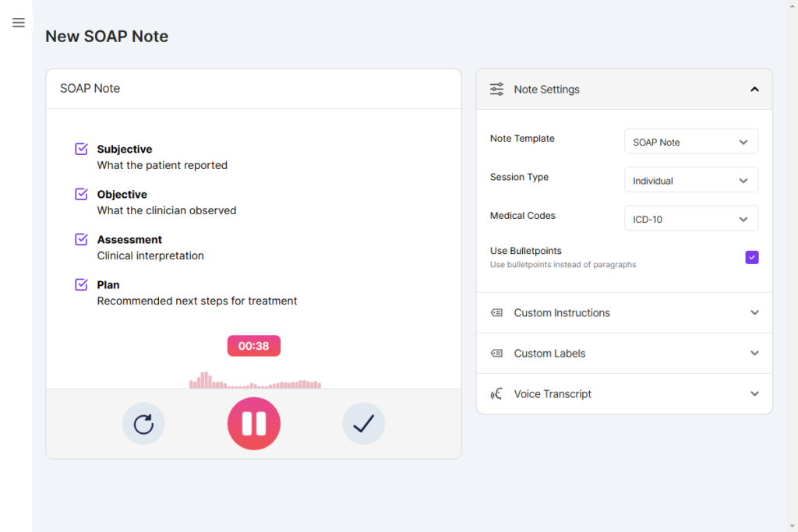
Task: Open the hamburger navigation menu
Action: 18,23
